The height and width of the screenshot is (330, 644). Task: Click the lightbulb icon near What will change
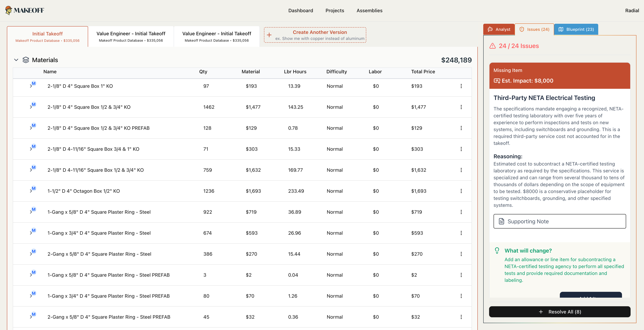tap(497, 251)
